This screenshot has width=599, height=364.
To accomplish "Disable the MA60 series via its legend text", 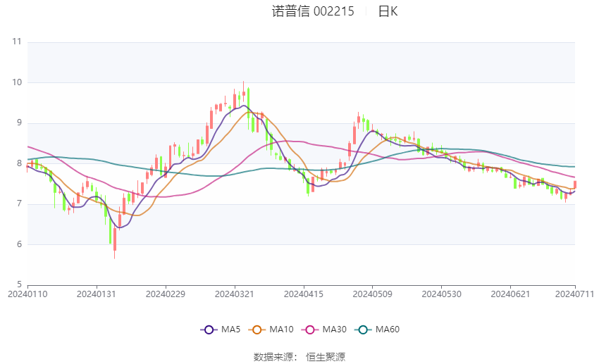I will tap(387, 330).
